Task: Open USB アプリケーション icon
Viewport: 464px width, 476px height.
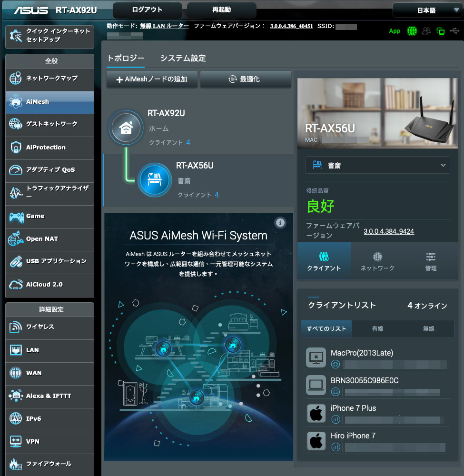Action: point(16,261)
